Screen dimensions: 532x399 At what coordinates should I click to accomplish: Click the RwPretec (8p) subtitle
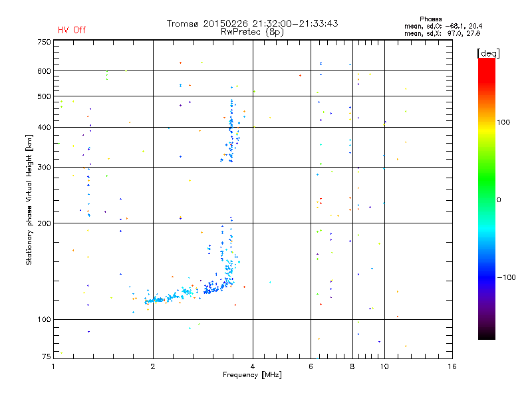pos(252,32)
